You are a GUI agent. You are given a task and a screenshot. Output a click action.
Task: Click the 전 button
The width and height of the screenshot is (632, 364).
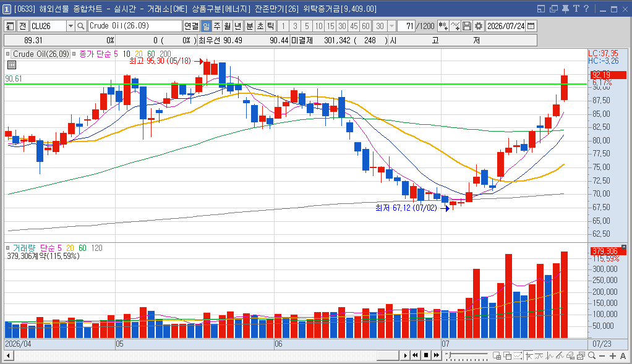[22, 26]
